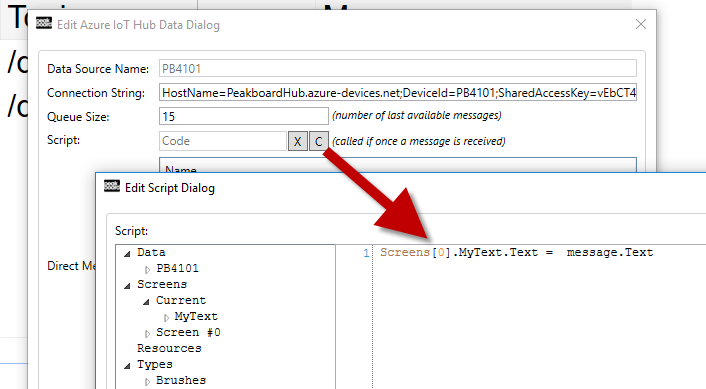The width and height of the screenshot is (706, 389).
Task: Expand the MyText tree node
Action: tap(166, 317)
